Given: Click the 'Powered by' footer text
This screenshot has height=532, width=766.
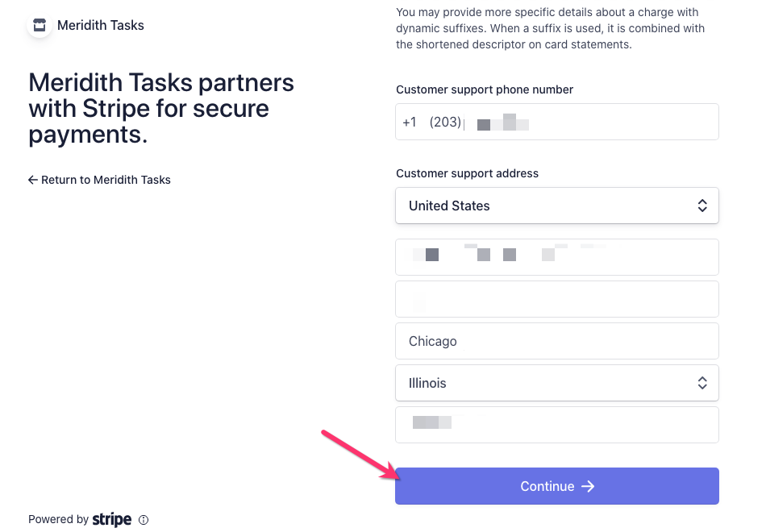Looking at the screenshot, I should [x=58, y=520].
